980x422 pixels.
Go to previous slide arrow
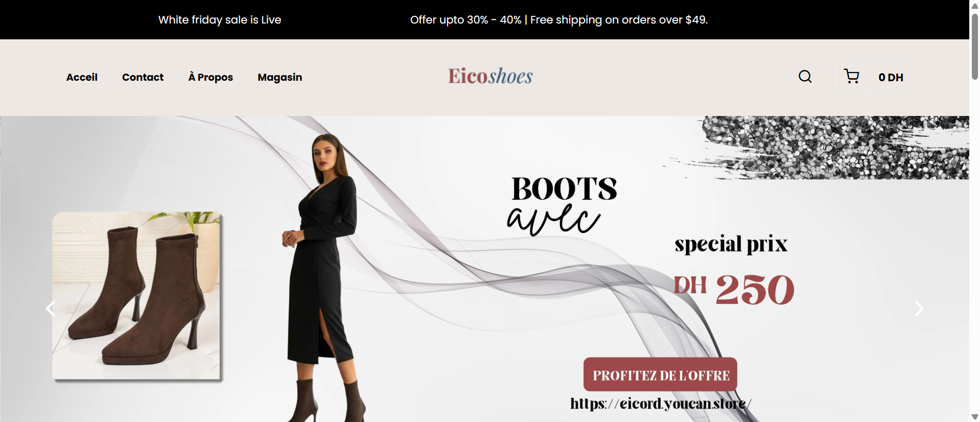pos(50,309)
